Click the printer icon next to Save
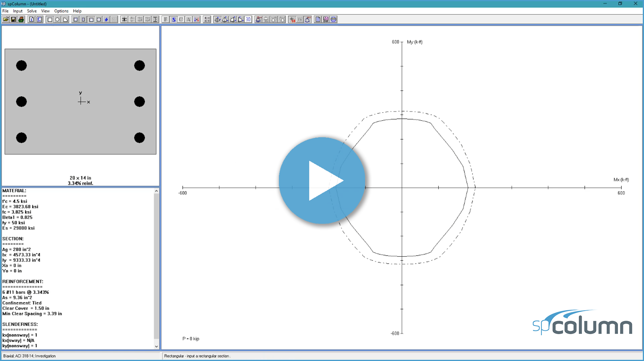Image resolution: width=644 pixels, height=361 pixels. (21, 19)
